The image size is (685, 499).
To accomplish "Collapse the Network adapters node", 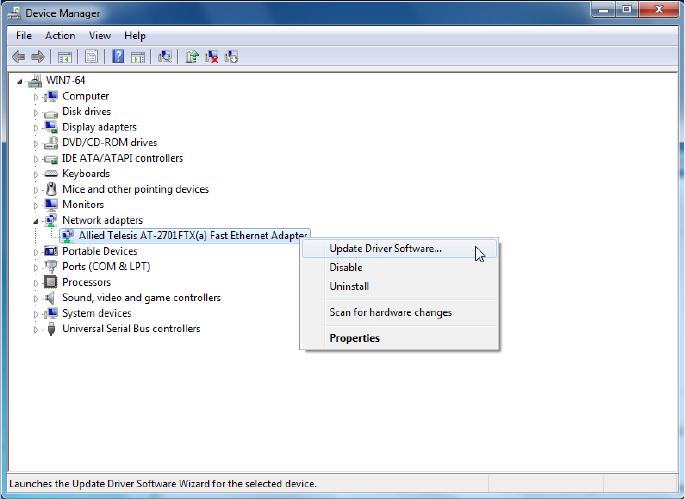I will point(36,221).
